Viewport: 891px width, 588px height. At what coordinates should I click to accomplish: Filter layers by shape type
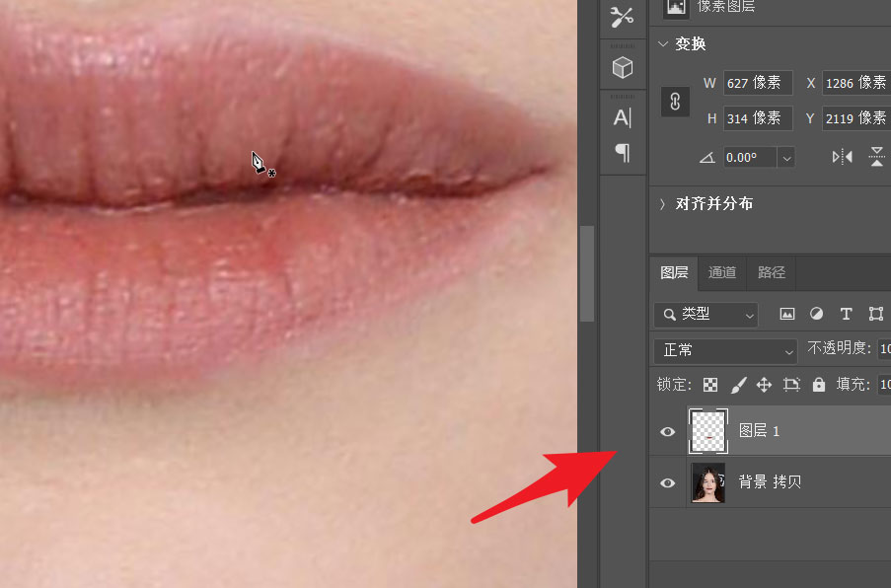pos(876,314)
